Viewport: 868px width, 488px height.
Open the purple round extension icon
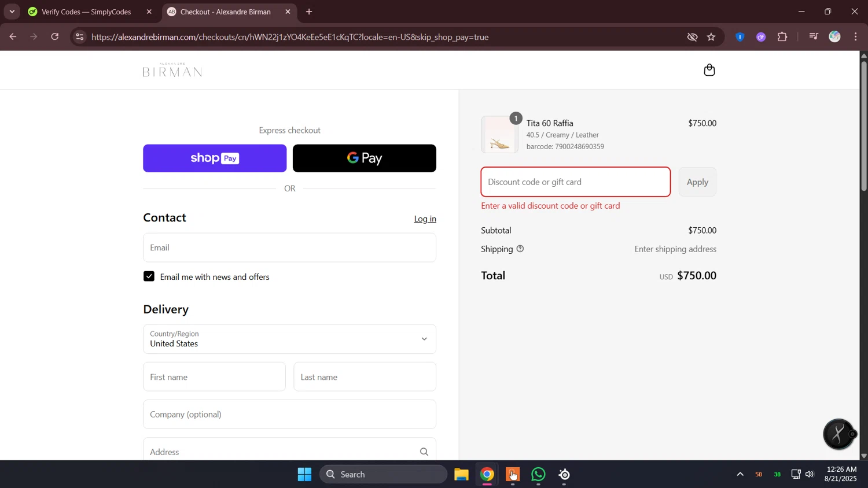(x=761, y=37)
